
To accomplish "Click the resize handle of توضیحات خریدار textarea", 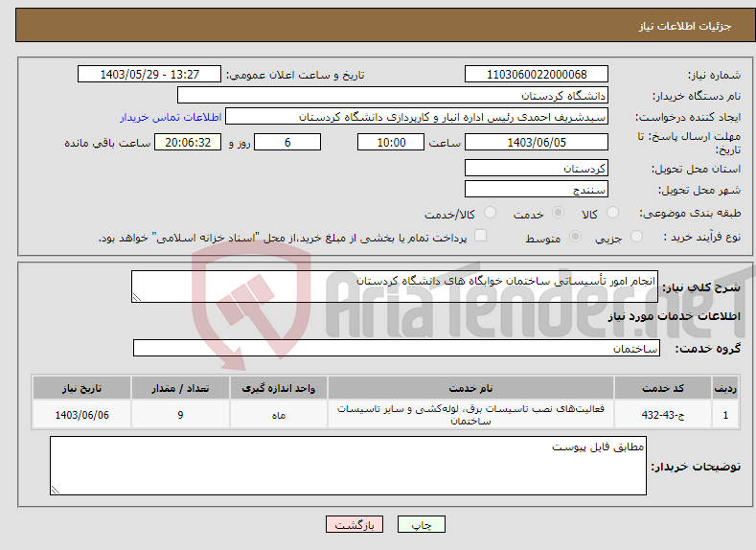I will [55, 490].
